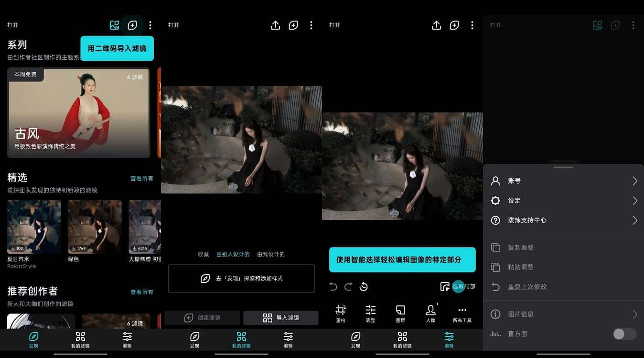This screenshot has height=358, width=644.
Task: Tap the smart selection banner button
Action: pos(402,260)
